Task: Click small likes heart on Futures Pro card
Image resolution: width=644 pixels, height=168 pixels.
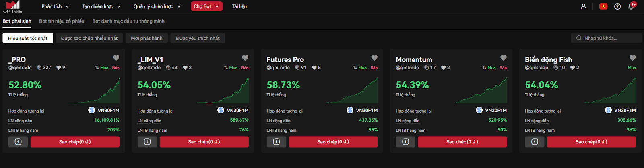Action: [314, 68]
